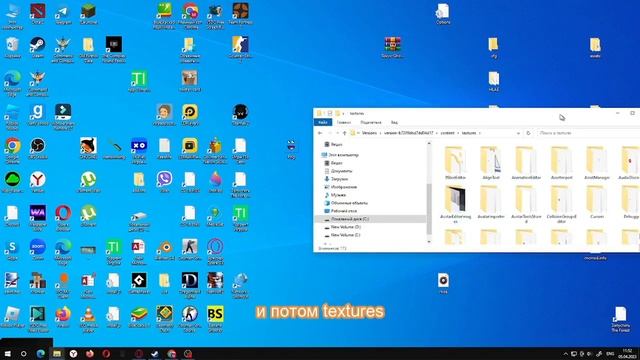
Task: Go up one folder level in Explorer
Action: point(344,133)
